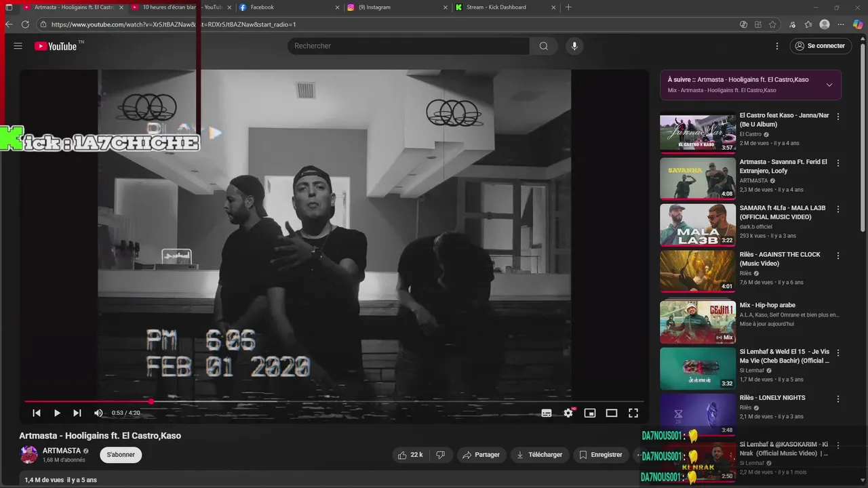This screenshot has width=868, height=488.
Task: Click the Rechercher search field
Action: tap(408, 46)
